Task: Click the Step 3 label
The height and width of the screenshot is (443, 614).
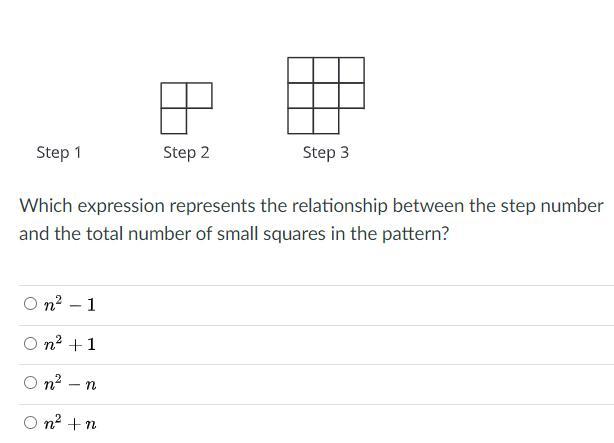Action: coord(325,152)
